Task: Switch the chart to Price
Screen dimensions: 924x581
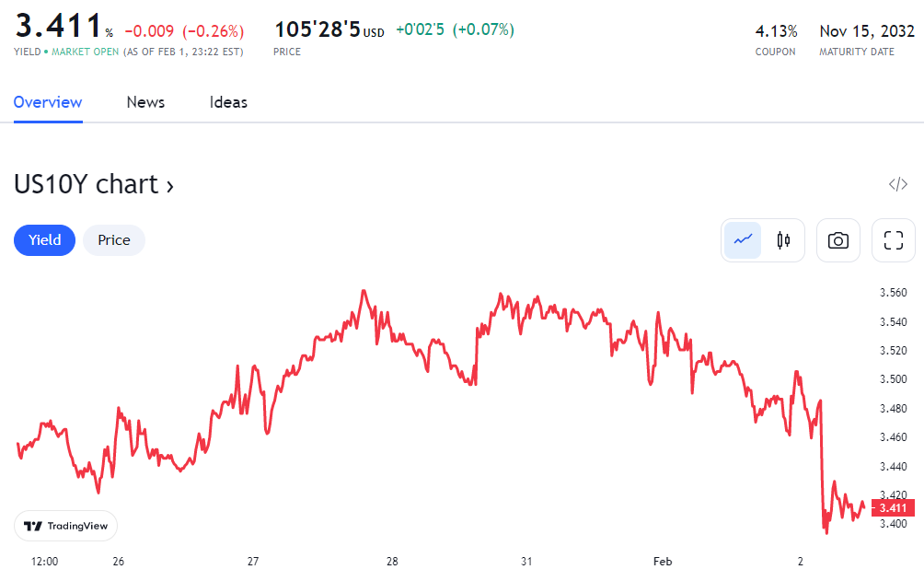Action: pyautogui.click(x=114, y=240)
